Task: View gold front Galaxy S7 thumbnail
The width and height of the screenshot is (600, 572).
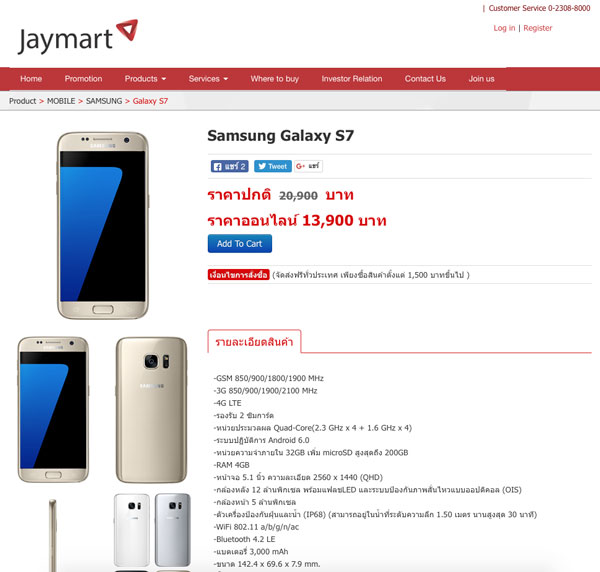Action: click(x=53, y=409)
